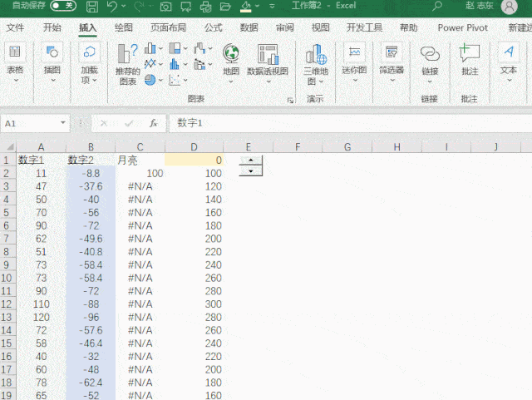Click the insert function fx button
Viewport: 532px width, 400px height.
tap(153, 123)
